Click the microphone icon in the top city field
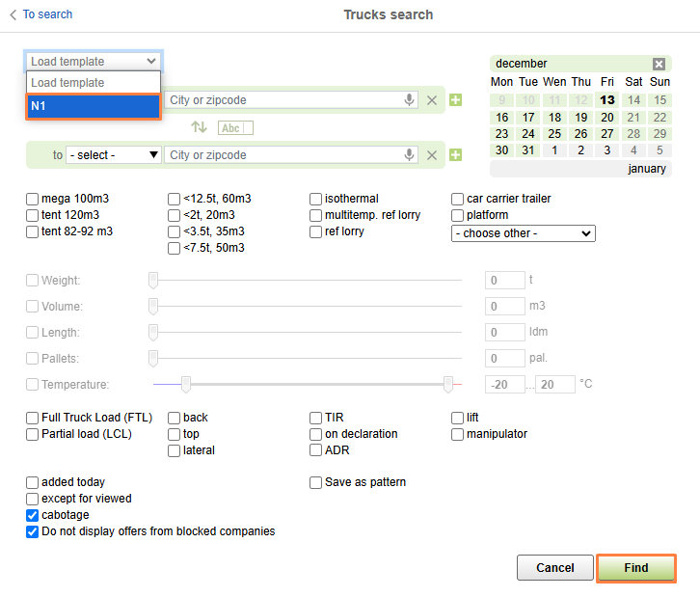Image resolution: width=700 pixels, height=597 pixels. [x=410, y=100]
